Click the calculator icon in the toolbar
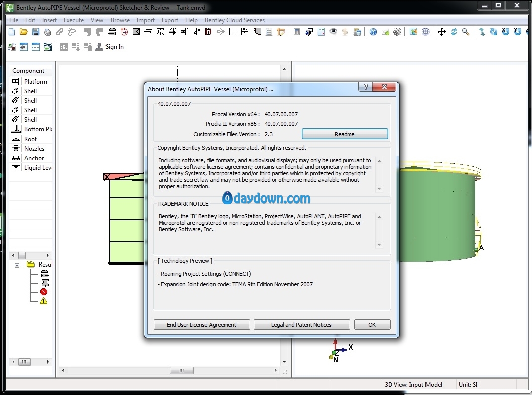The width and height of the screenshot is (532, 395). pos(297,32)
